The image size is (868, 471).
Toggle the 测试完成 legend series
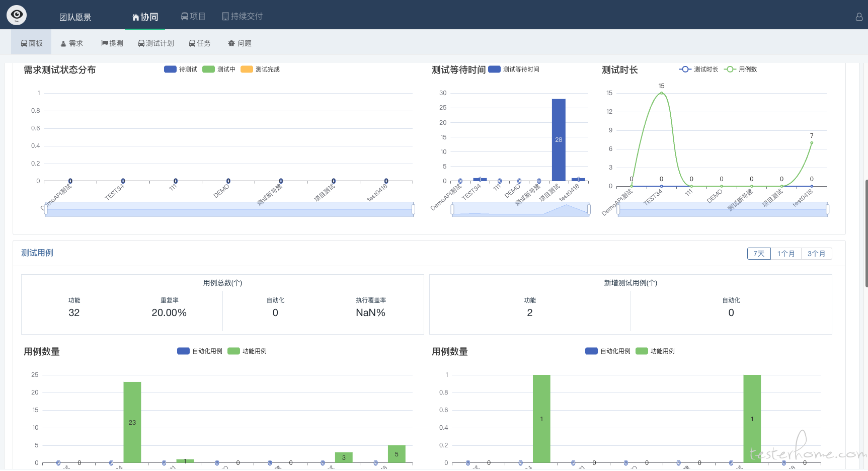(x=260, y=69)
